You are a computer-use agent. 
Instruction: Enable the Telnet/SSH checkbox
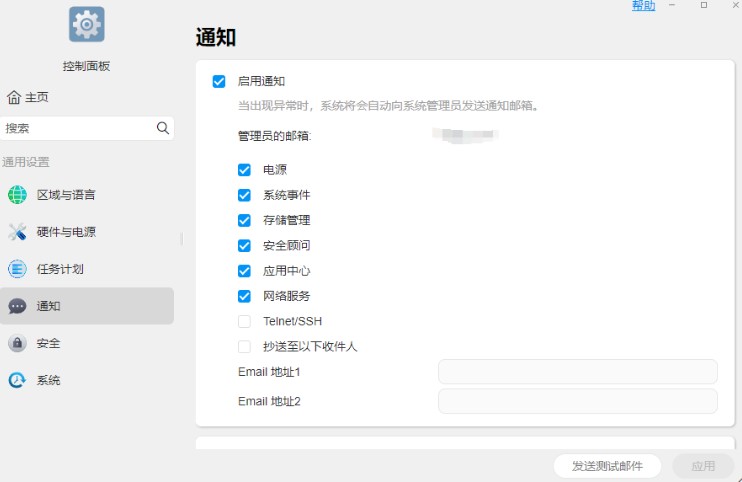click(x=244, y=321)
